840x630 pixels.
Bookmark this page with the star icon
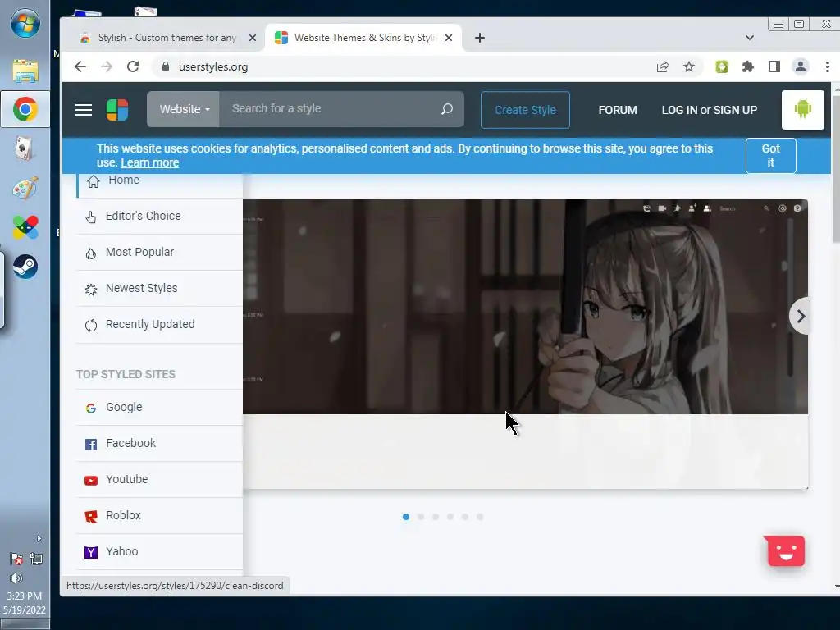[x=689, y=66]
